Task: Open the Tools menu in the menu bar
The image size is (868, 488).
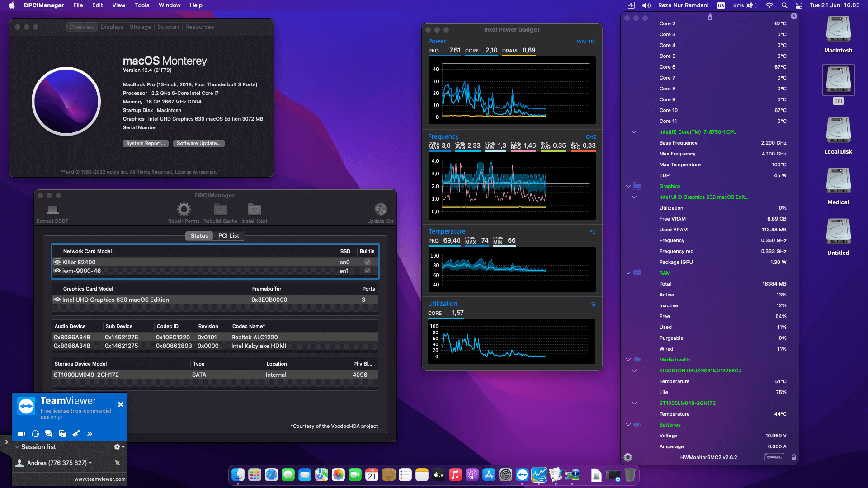Action: pyautogui.click(x=142, y=5)
